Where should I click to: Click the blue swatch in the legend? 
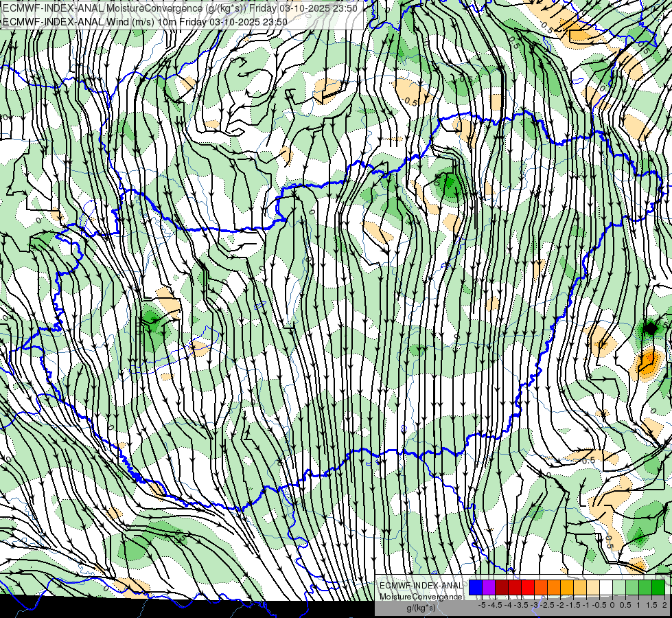point(475,587)
